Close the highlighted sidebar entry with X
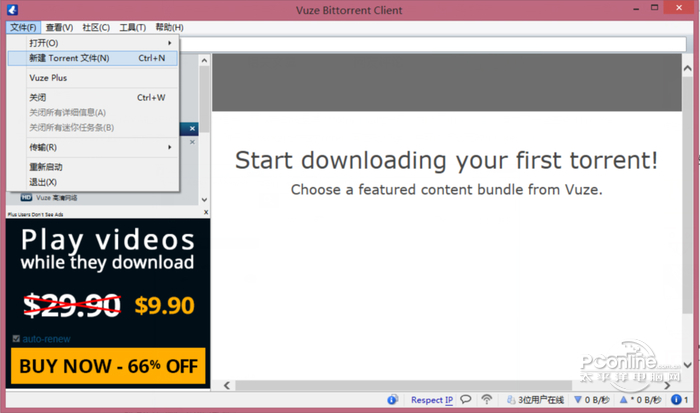The image size is (700, 413). pyautogui.click(x=192, y=129)
